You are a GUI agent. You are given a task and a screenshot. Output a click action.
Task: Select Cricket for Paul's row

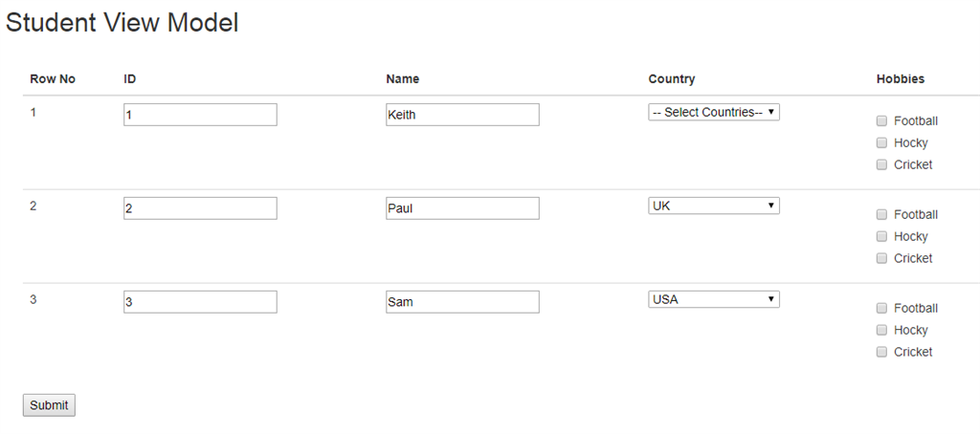pos(881,258)
